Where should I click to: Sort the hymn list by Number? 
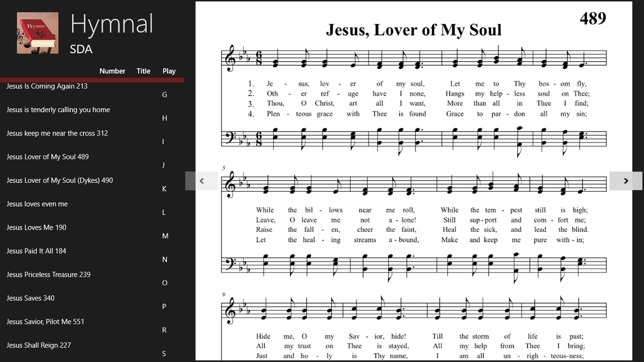(112, 71)
